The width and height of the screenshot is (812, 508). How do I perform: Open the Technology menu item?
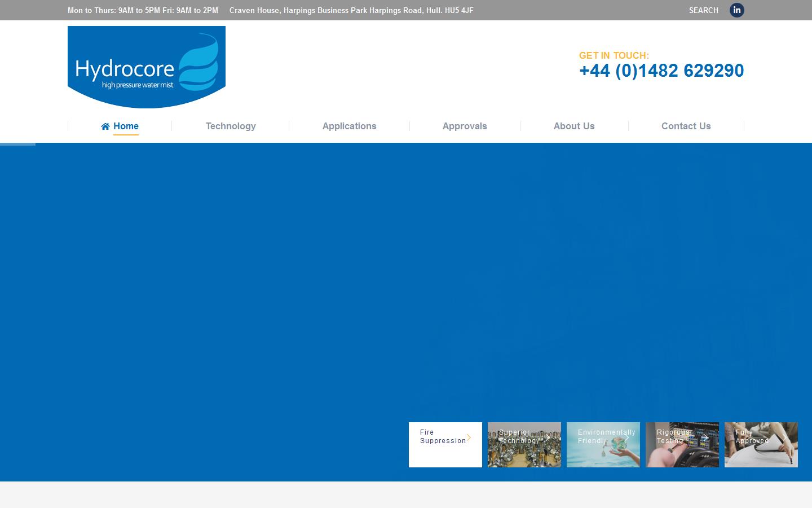[231, 126]
